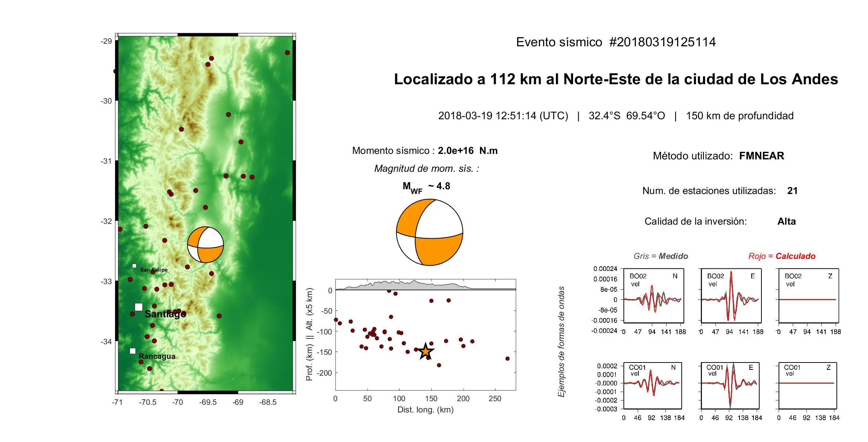Click the '-32' latitude tick on the map
This screenshot has width=868, height=442.
pos(106,221)
